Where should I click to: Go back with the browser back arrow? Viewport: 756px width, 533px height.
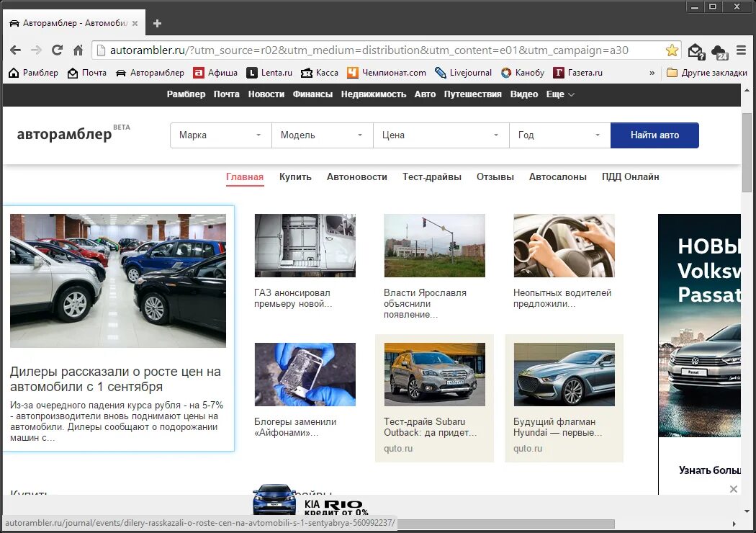(x=15, y=50)
